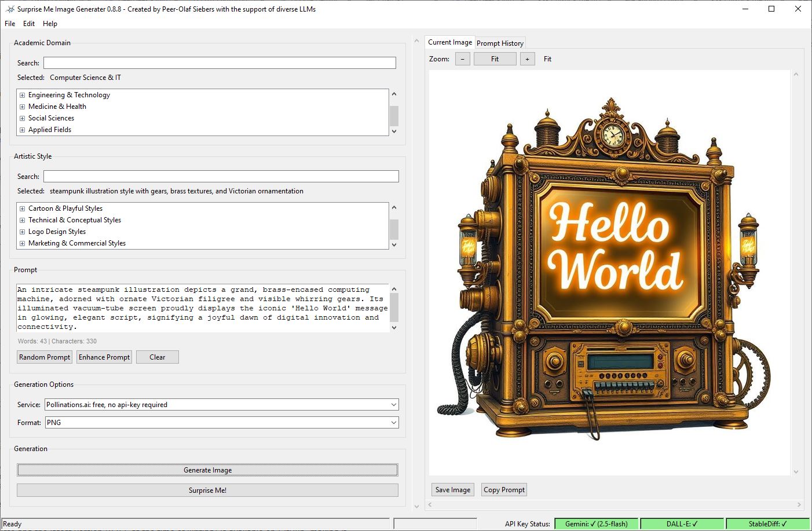Image resolution: width=812 pixels, height=531 pixels.
Task: Click the StableDiff API key status indicator
Action: point(767,523)
